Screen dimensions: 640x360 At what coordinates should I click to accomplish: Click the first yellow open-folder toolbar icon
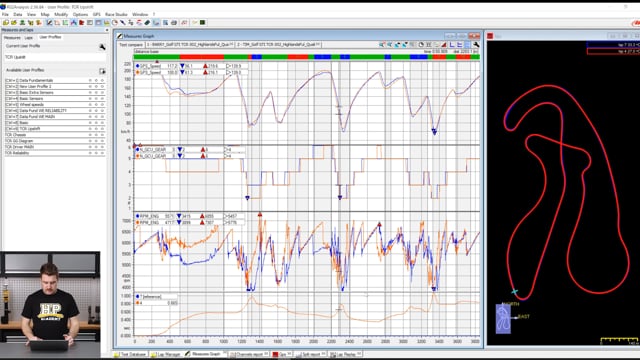pos(6,23)
